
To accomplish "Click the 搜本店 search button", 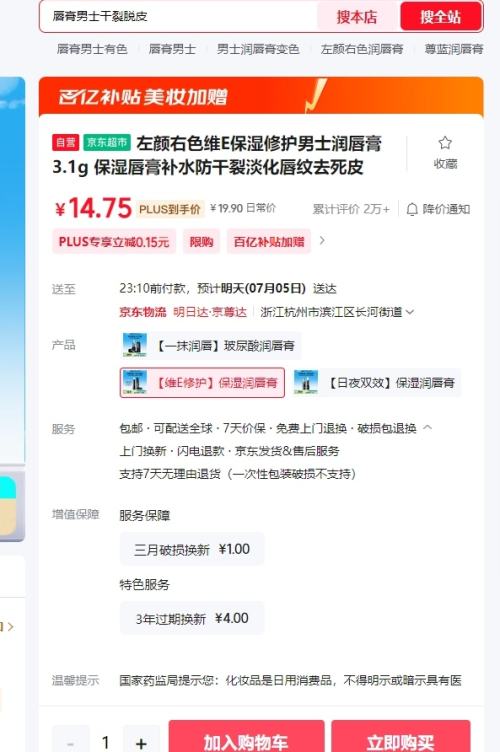I will point(357,17).
